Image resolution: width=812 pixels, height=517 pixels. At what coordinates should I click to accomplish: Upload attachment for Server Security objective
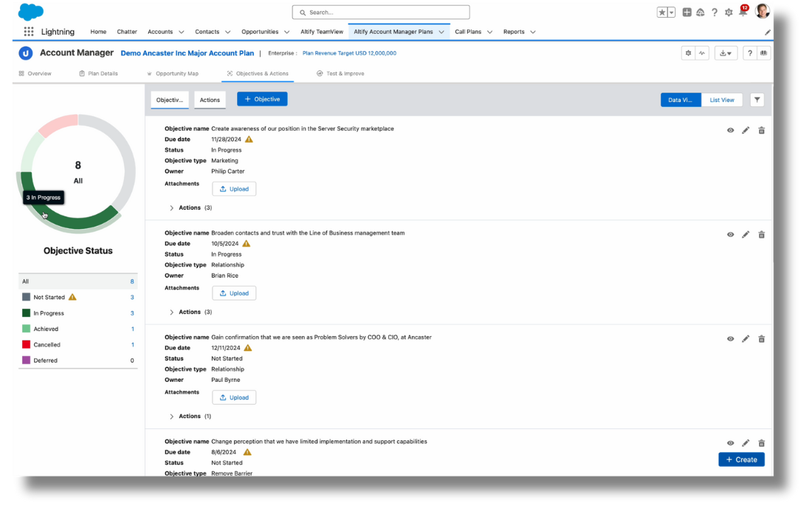click(x=234, y=189)
